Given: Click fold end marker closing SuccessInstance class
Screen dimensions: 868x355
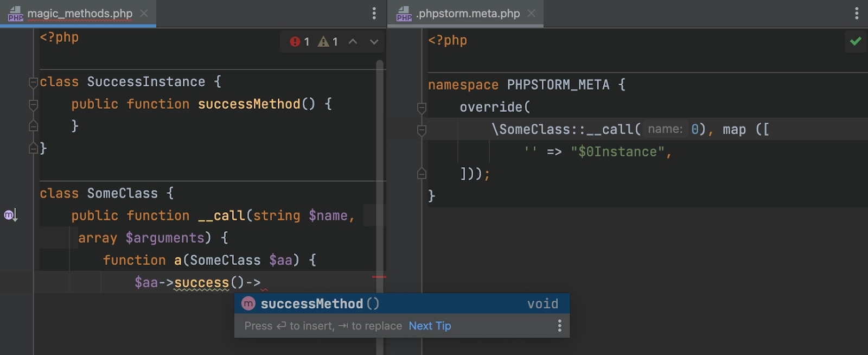Looking at the screenshot, I should [33, 148].
